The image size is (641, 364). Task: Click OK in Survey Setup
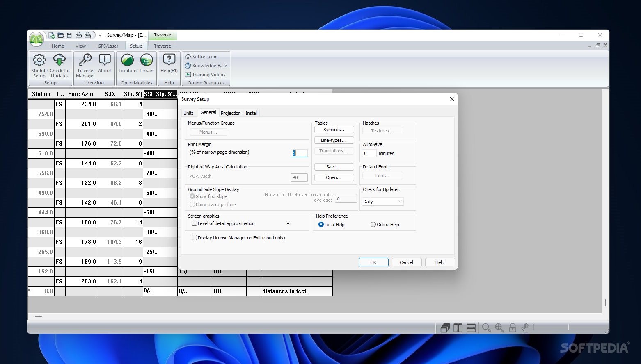point(373,262)
